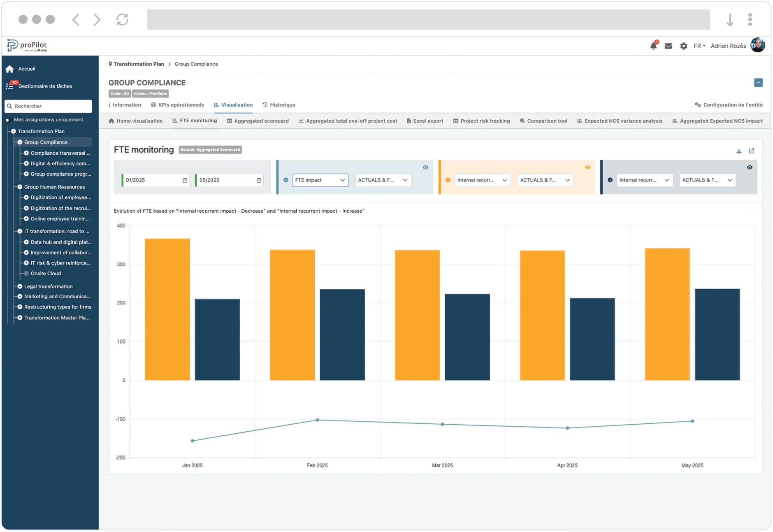
Task: Toggle visibility of the dark blue series
Action: (750, 167)
